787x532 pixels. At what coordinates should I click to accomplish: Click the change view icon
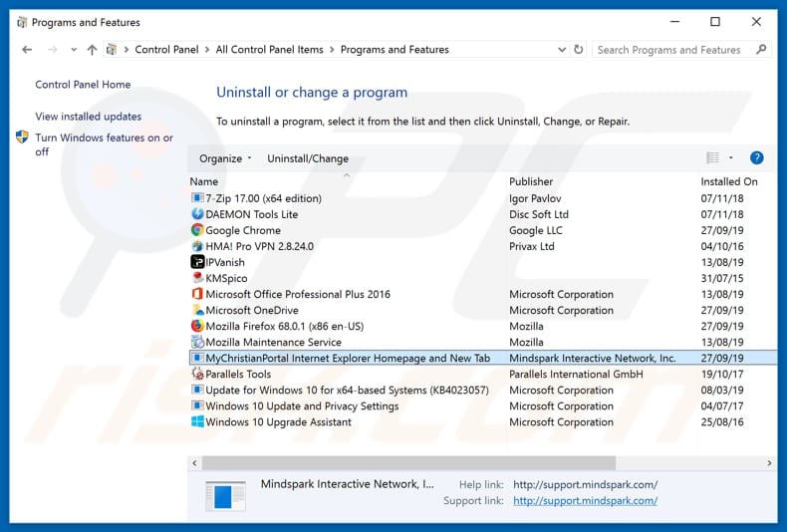712,158
